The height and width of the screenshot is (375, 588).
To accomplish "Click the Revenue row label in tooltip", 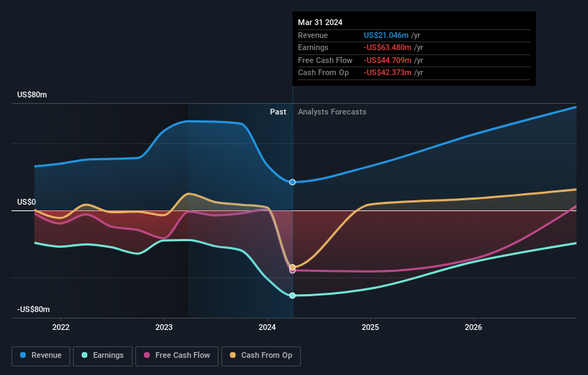I will [313, 35].
